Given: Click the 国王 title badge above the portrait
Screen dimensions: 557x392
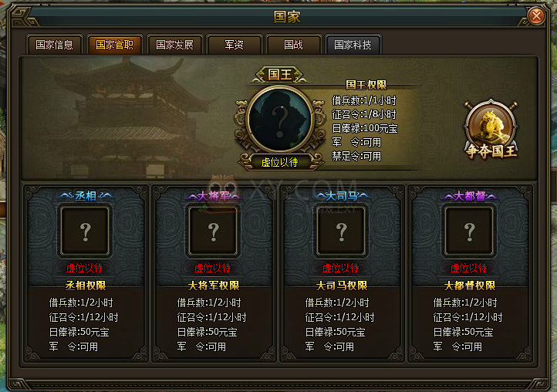Looking at the screenshot, I should (280, 75).
